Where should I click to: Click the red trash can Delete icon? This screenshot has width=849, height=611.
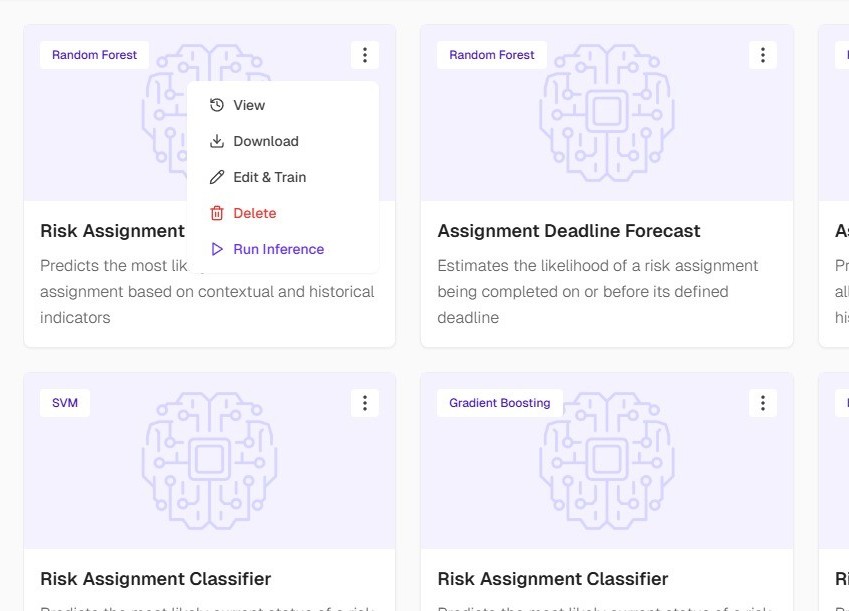point(217,213)
